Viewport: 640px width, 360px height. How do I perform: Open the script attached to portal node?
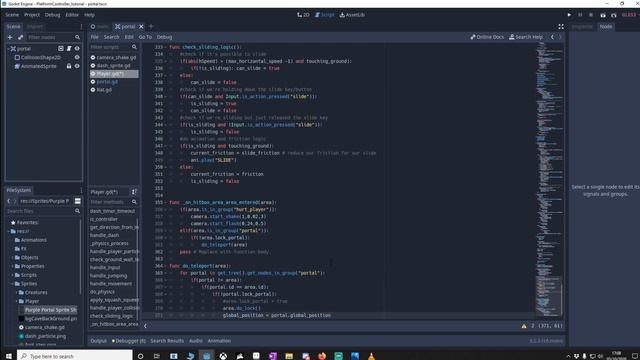point(69,49)
